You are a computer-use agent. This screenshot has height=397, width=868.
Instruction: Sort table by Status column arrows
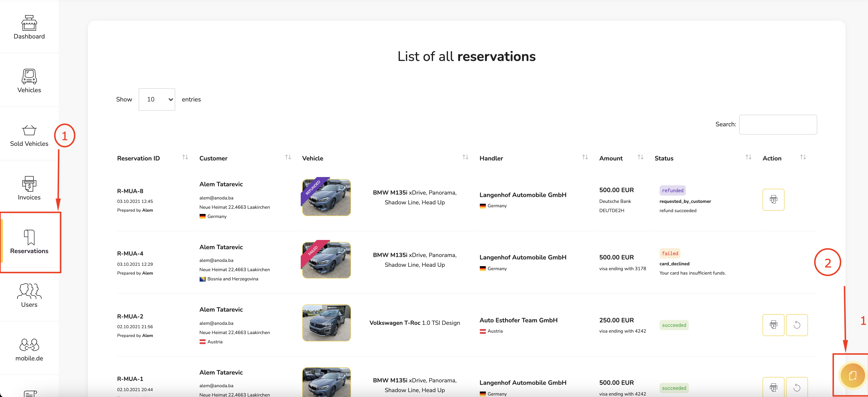tap(748, 157)
